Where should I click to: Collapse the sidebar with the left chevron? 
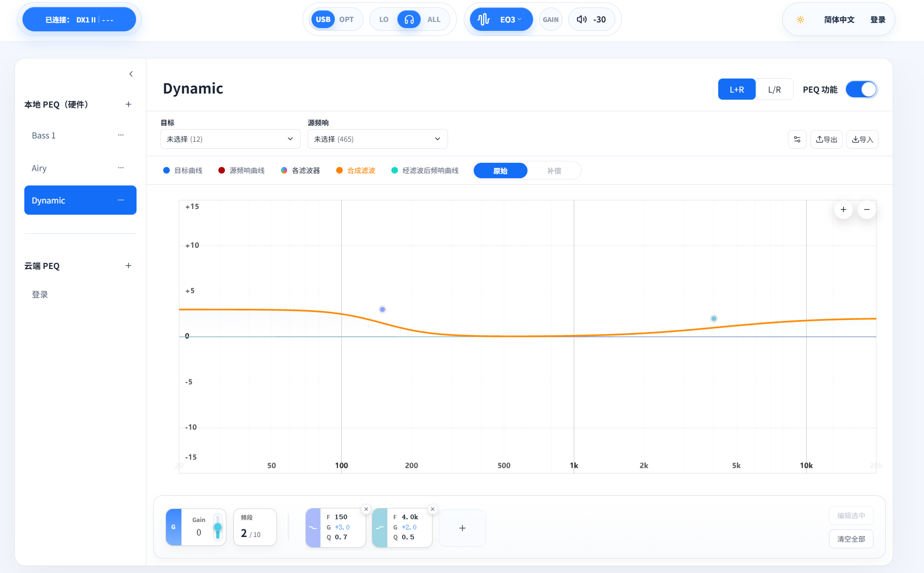coord(131,74)
